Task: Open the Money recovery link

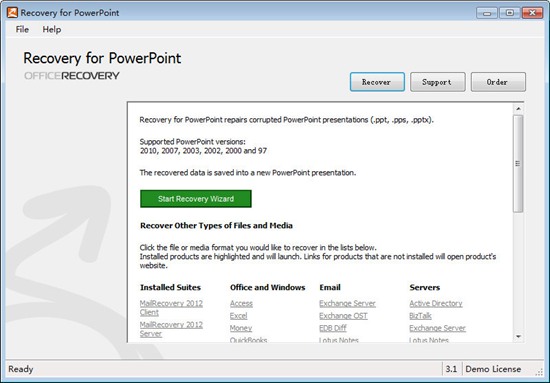Action: tap(241, 328)
